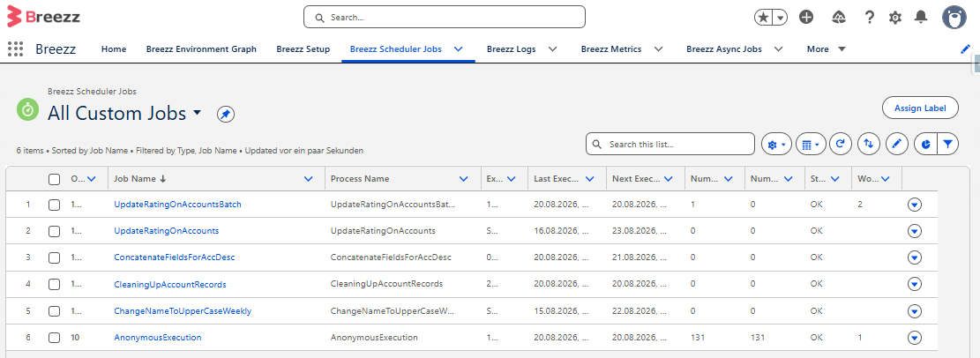This screenshot has width=980, height=358.
Task: Open the sort arrows button
Action: [x=869, y=145]
